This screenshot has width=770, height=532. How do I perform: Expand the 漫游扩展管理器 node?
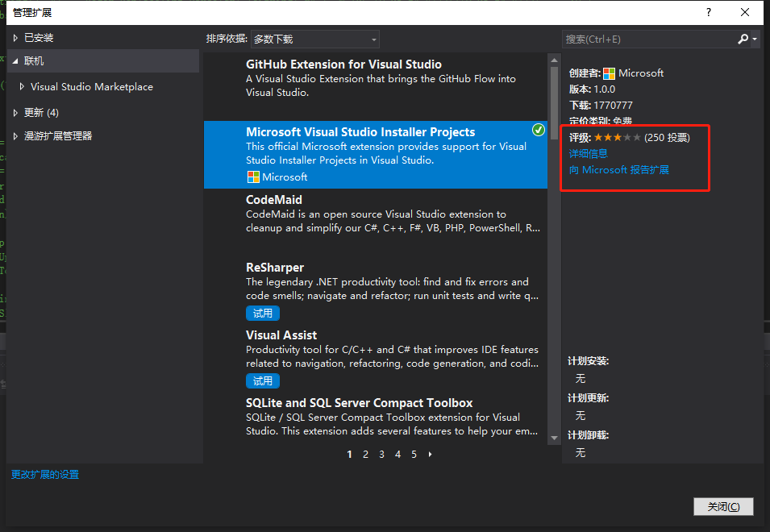pyautogui.click(x=15, y=136)
